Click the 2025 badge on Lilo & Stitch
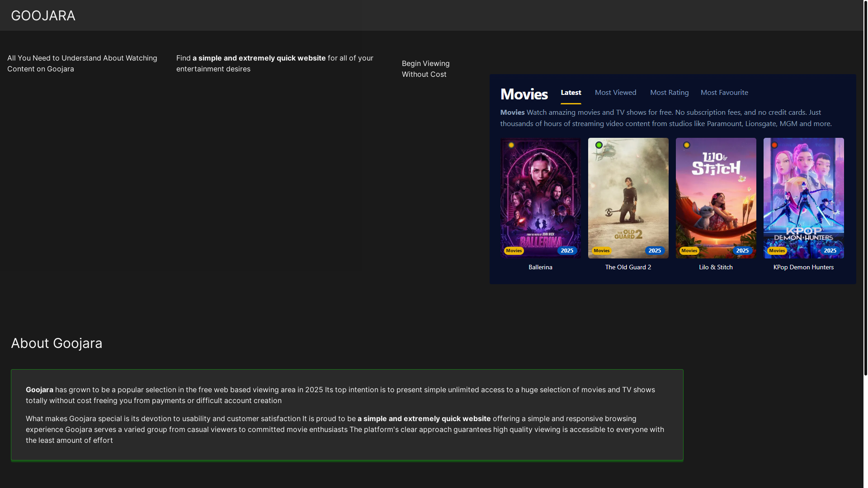Image resolution: width=868 pixels, height=488 pixels. pyautogui.click(x=742, y=251)
